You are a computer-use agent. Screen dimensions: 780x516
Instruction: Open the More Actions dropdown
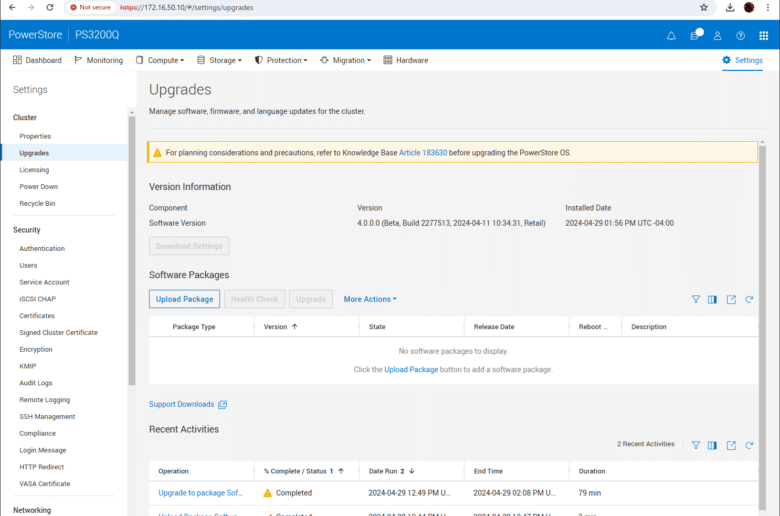tap(370, 299)
